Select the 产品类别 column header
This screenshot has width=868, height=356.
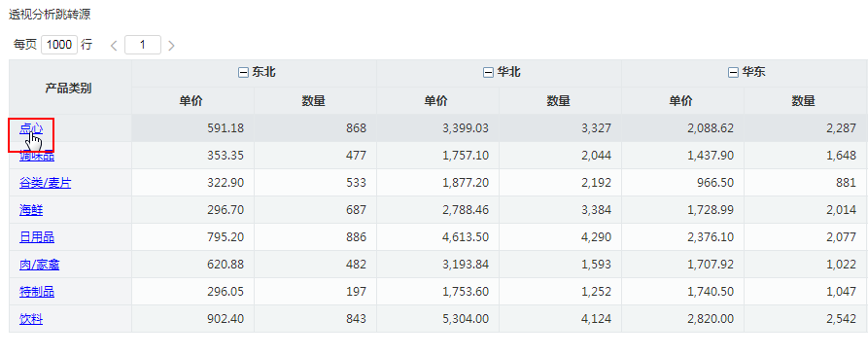coord(70,88)
